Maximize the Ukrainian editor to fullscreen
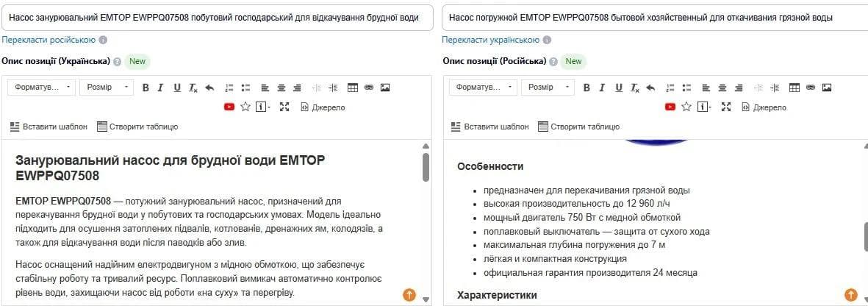Screen dimensions: 868x306 point(284,107)
